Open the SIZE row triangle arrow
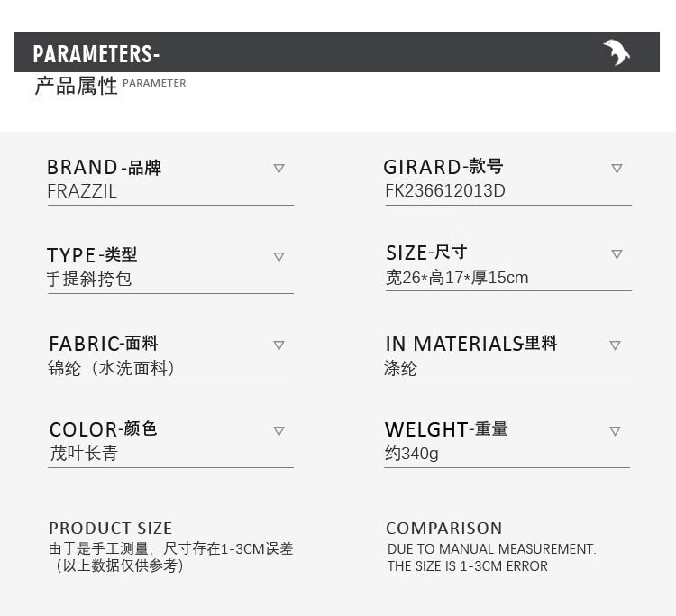The width and height of the screenshot is (676, 616). coord(617,254)
